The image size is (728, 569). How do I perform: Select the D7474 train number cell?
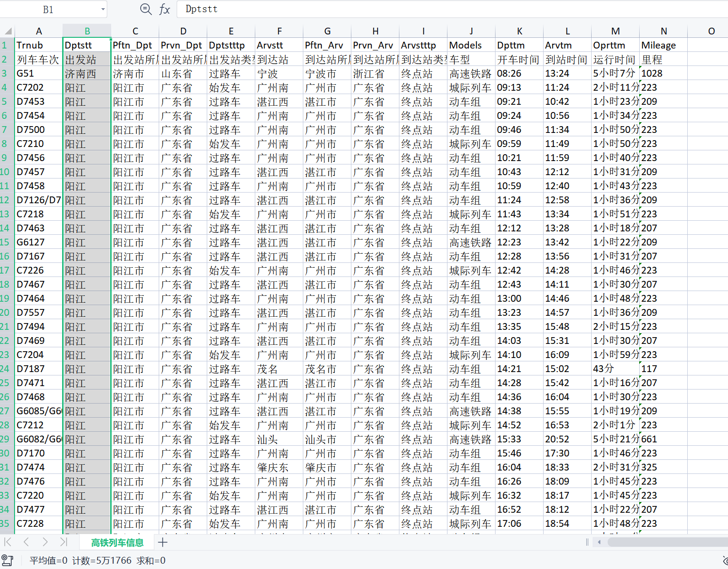39,467
